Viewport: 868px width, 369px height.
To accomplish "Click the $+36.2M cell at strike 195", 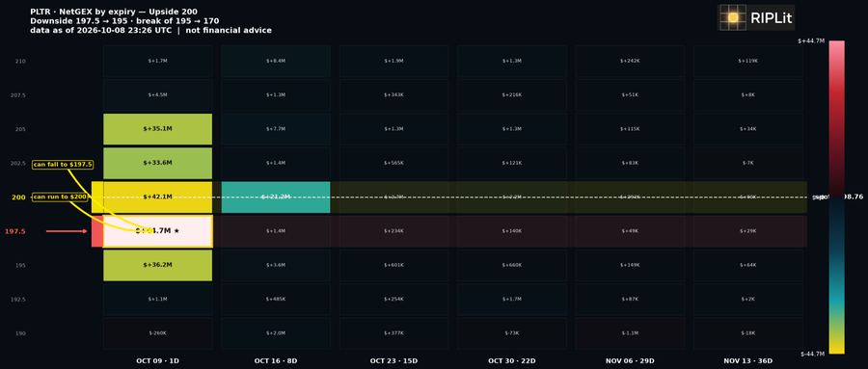I will pyautogui.click(x=158, y=265).
